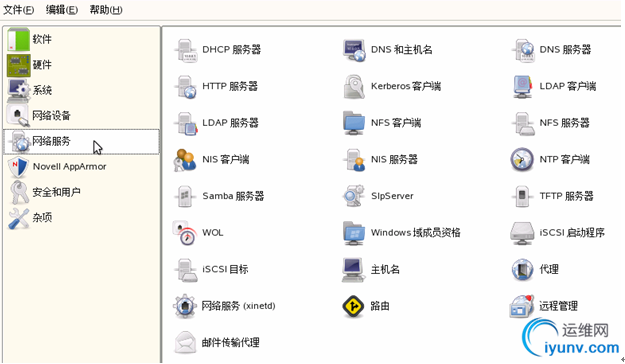Open the Samba 服务器 icon
The height and width of the screenshot is (364, 625).
pos(185,196)
